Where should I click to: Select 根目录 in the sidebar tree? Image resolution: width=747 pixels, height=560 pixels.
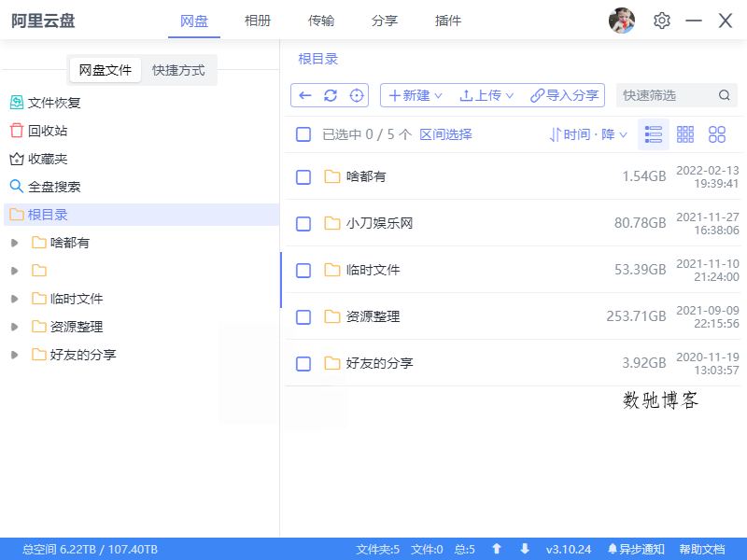click(142, 215)
